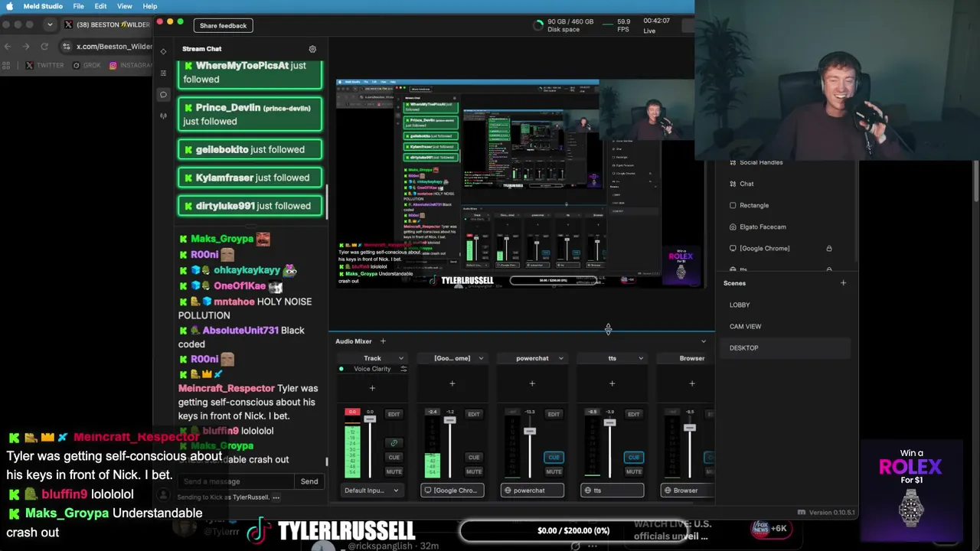This screenshot has height=551, width=980.
Task: Add an effect to the Browser channel
Action: point(692,383)
